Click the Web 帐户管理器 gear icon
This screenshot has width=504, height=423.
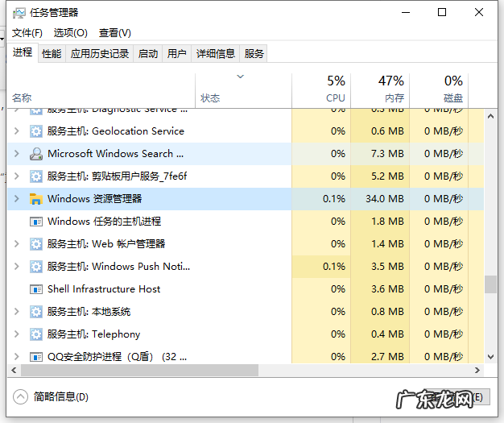click(36, 244)
